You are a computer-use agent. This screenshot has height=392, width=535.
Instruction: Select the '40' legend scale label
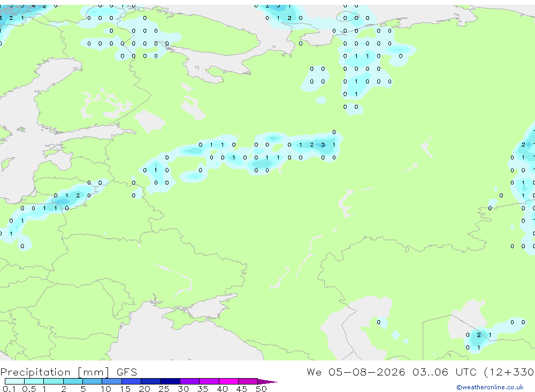pyautogui.click(x=222, y=389)
